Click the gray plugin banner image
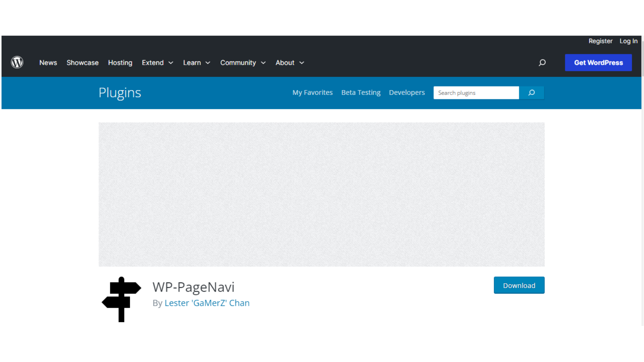The width and height of the screenshot is (644, 362). [x=322, y=194]
